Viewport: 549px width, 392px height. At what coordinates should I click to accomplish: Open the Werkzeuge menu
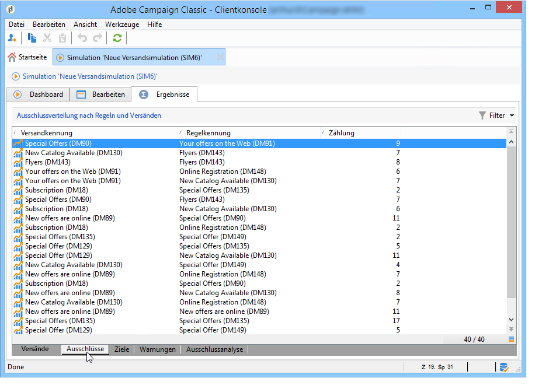pos(122,24)
